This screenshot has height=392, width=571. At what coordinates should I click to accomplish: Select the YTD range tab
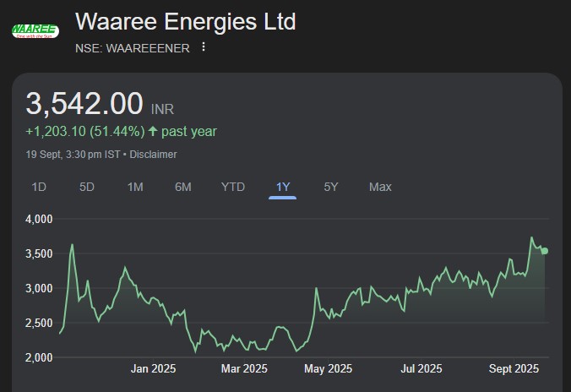point(233,187)
